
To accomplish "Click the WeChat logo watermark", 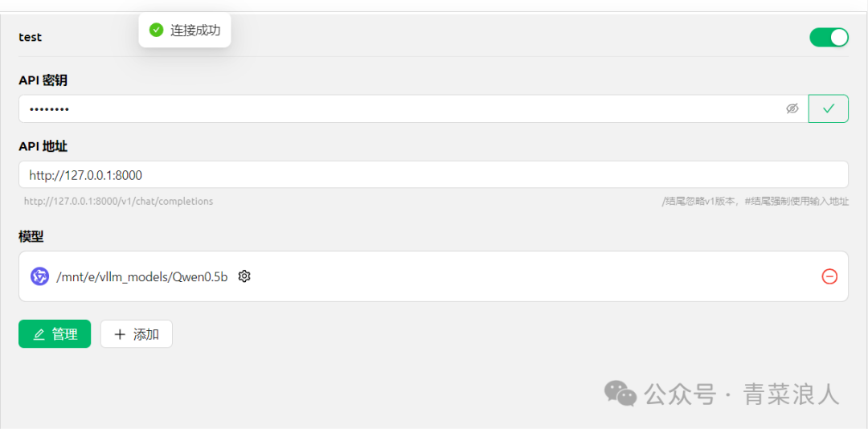I will 620,393.
